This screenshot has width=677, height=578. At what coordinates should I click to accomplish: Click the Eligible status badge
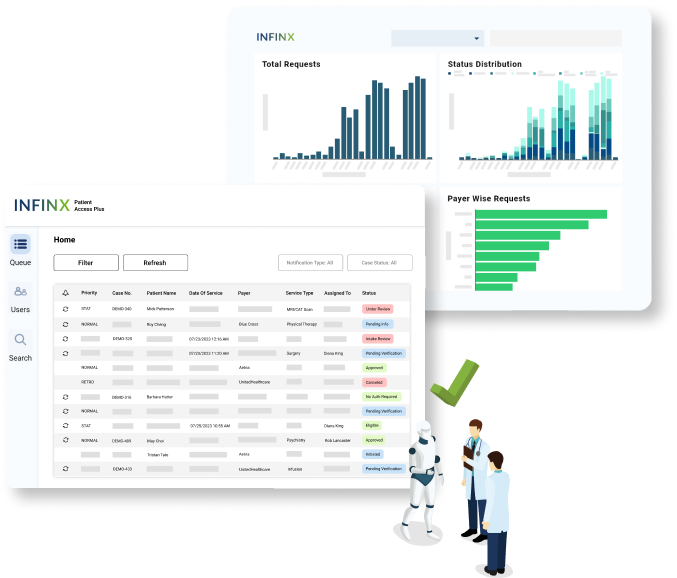point(372,426)
